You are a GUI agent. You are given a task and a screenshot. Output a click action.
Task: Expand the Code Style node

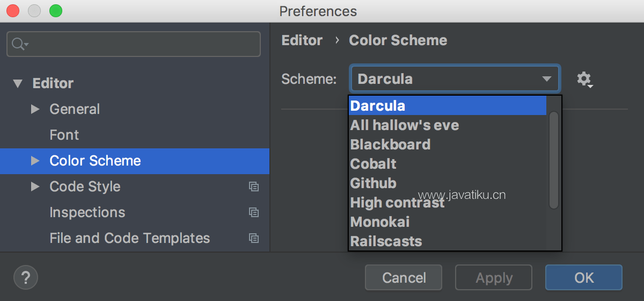point(35,187)
